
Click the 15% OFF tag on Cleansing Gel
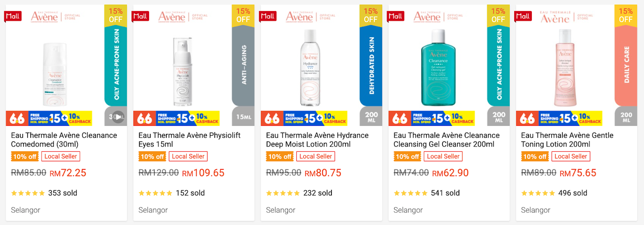click(498, 15)
